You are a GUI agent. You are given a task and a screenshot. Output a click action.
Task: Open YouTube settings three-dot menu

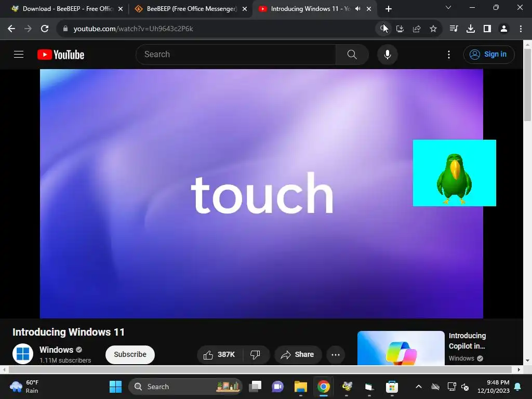[x=448, y=54]
